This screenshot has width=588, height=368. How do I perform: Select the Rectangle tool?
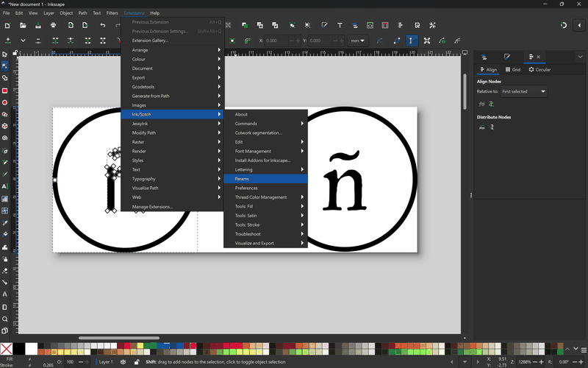pos(4,91)
